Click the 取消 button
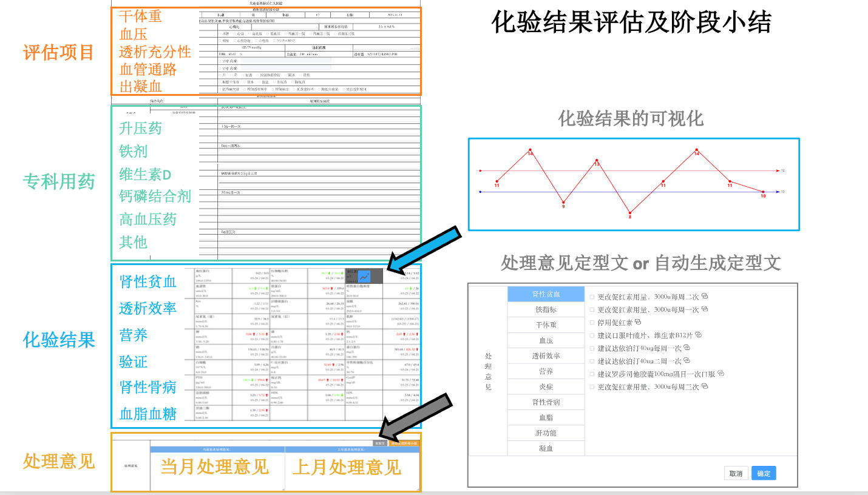 [x=736, y=473]
